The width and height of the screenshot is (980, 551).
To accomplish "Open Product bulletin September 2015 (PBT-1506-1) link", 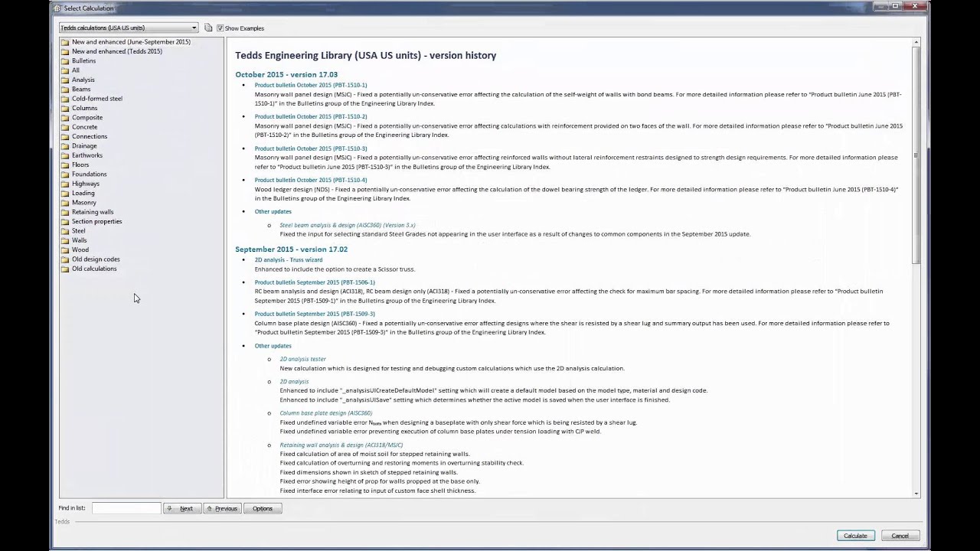I will [315, 282].
